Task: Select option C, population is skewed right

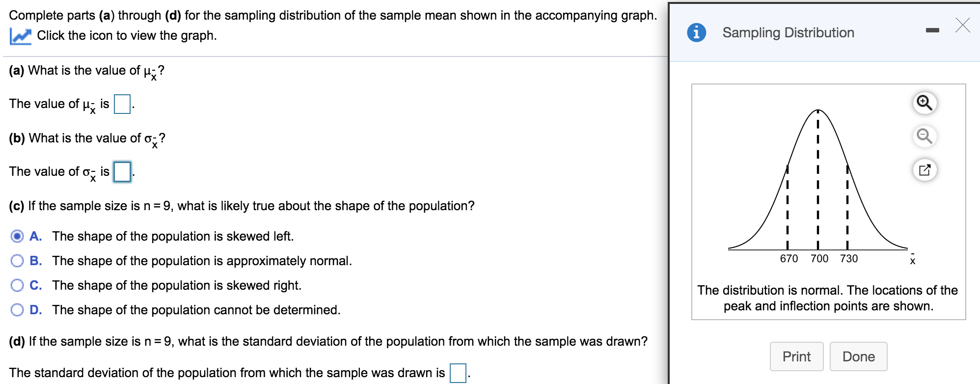Action: [x=17, y=285]
